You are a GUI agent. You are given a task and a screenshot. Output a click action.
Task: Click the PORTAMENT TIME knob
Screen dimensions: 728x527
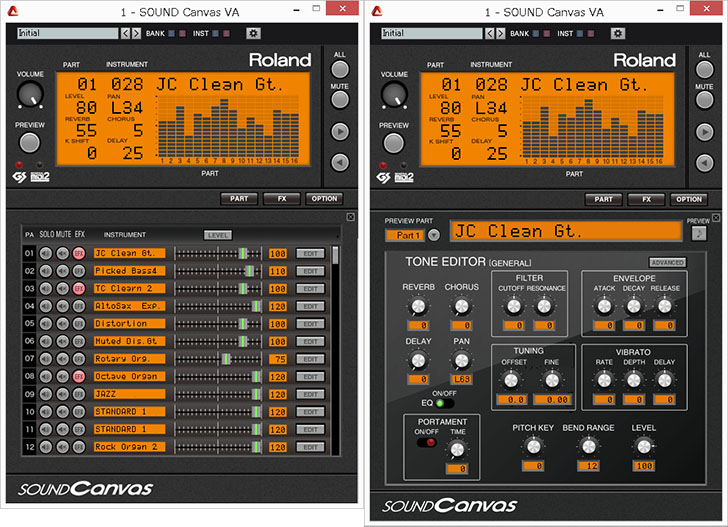click(x=457, y=449)
